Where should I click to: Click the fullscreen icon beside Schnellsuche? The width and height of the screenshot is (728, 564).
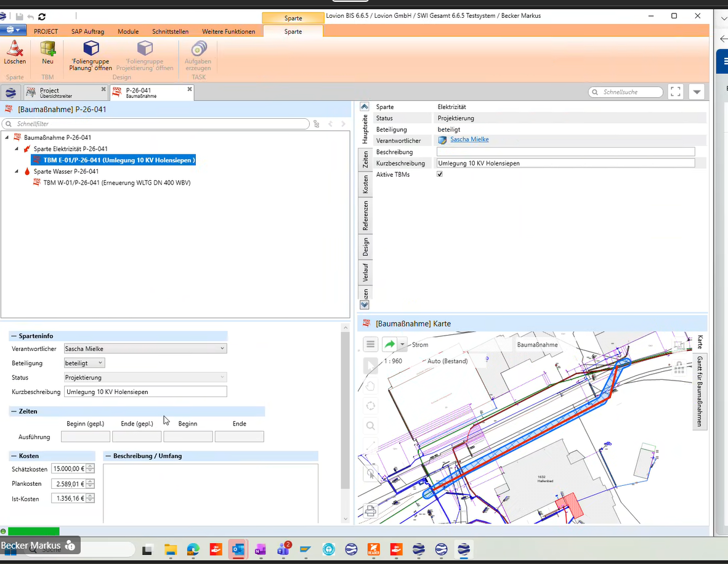point(676,92)
